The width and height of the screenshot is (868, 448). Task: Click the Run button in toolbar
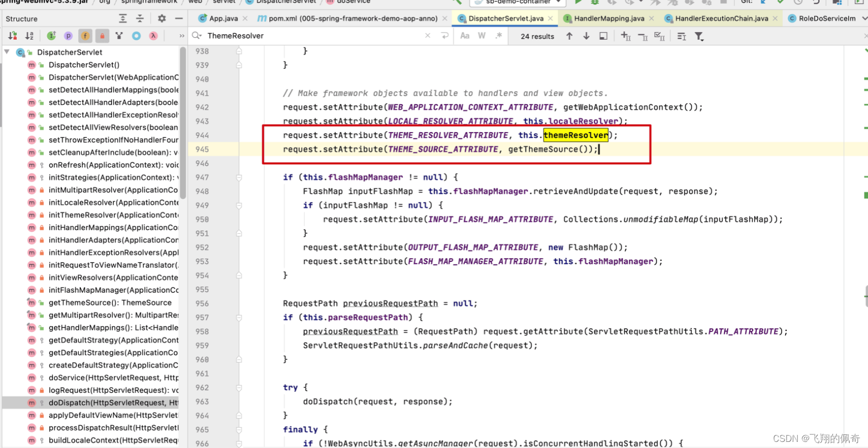[578, 2]
